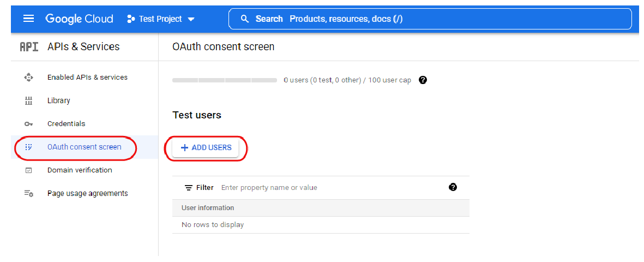Open the Domain verification page
The height and width of the screenshot is (262, 644).
coord(80,170)
